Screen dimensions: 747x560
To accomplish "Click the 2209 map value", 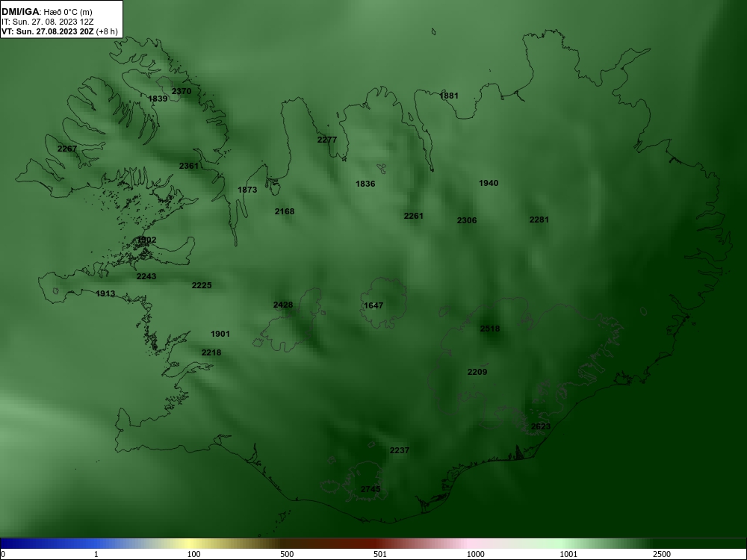I will pos(477,372).
